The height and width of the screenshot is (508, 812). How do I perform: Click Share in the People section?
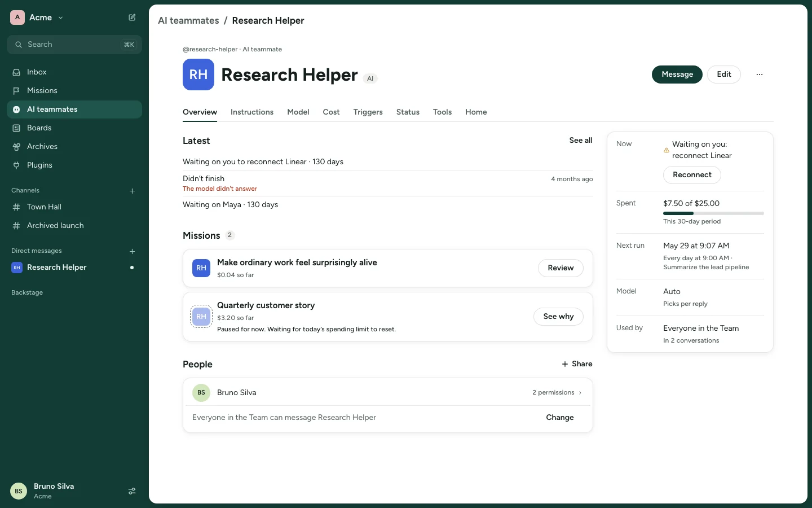[x=577, y=364]
